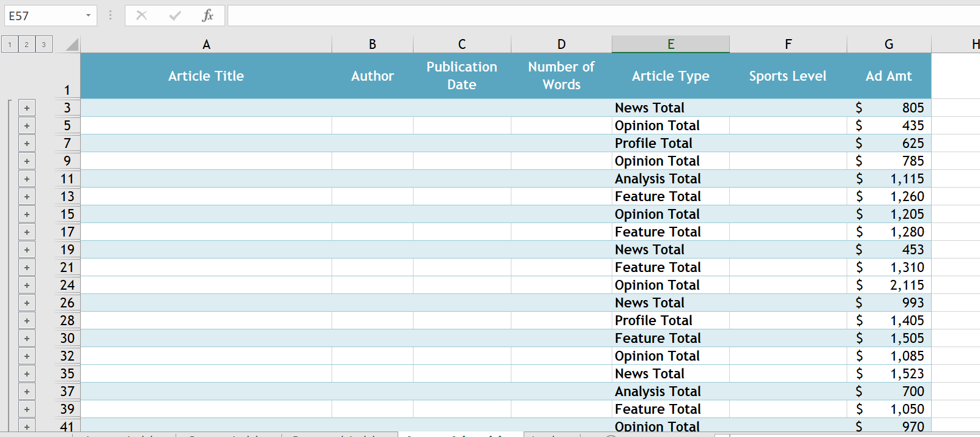Click the 2,115 amount cell
This screenshot has height=437, width=980.
coord(889,285)
